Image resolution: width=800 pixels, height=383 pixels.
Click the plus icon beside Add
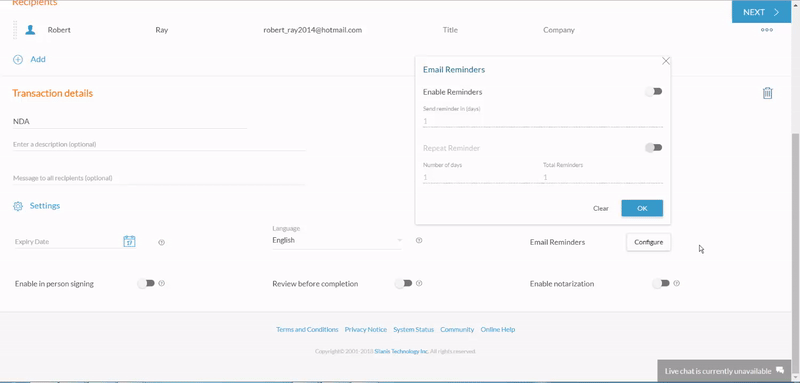pos(18,60)
